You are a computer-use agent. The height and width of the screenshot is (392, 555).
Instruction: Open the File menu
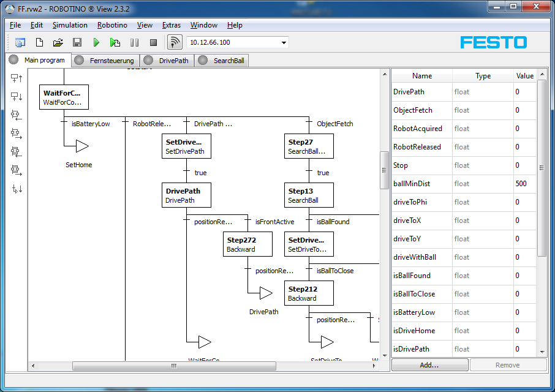15,25
